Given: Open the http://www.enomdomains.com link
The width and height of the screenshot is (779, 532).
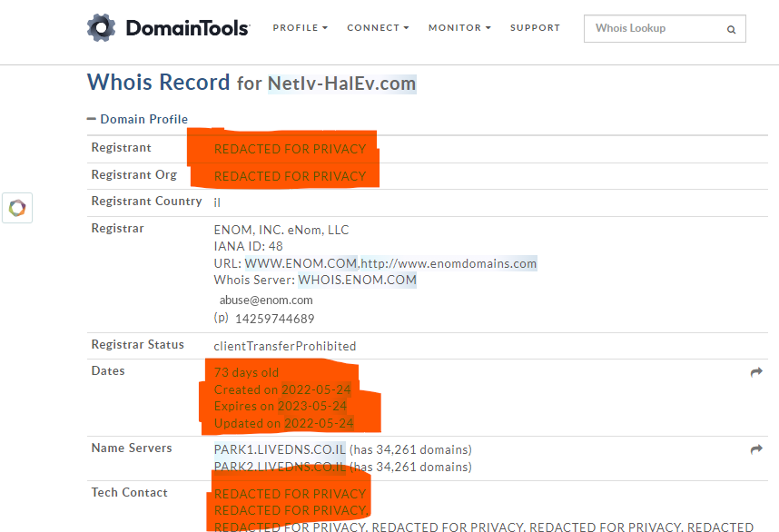Looking at the screenshot, I should [x=449, y=263].
